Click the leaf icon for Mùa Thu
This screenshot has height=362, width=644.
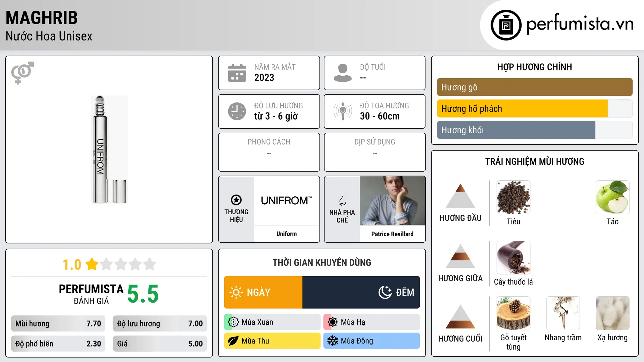(x=233, y=341)
